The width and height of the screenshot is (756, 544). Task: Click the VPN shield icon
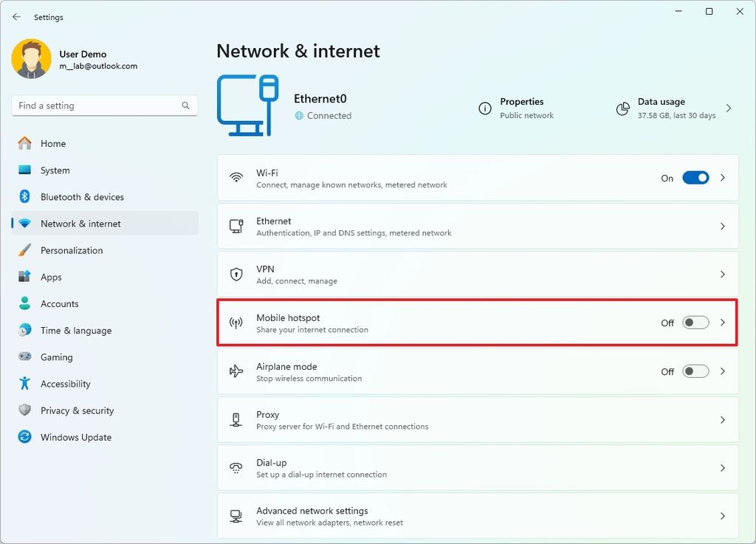(236, 274)
